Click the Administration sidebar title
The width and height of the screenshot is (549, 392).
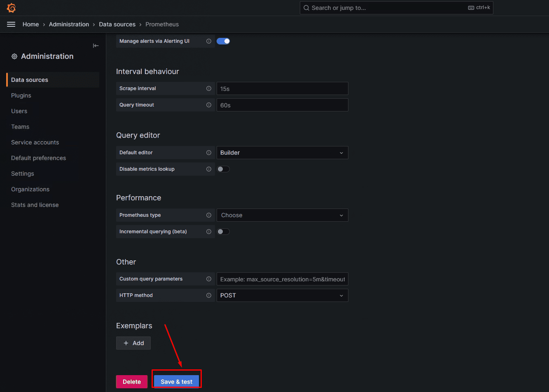point(47,56)
